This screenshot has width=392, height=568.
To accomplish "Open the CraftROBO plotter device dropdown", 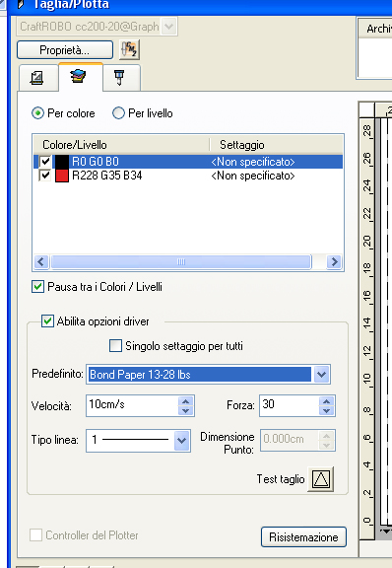I will click(x=169, y=27).
